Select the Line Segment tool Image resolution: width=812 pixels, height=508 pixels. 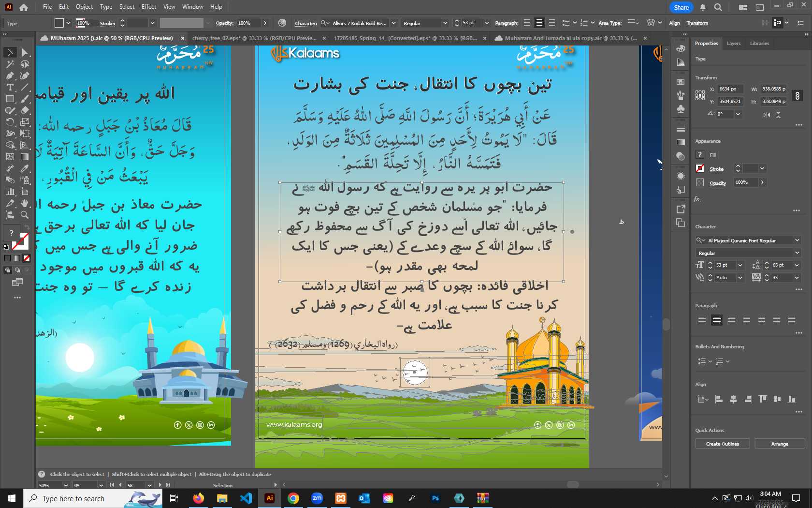pos(25,87)
